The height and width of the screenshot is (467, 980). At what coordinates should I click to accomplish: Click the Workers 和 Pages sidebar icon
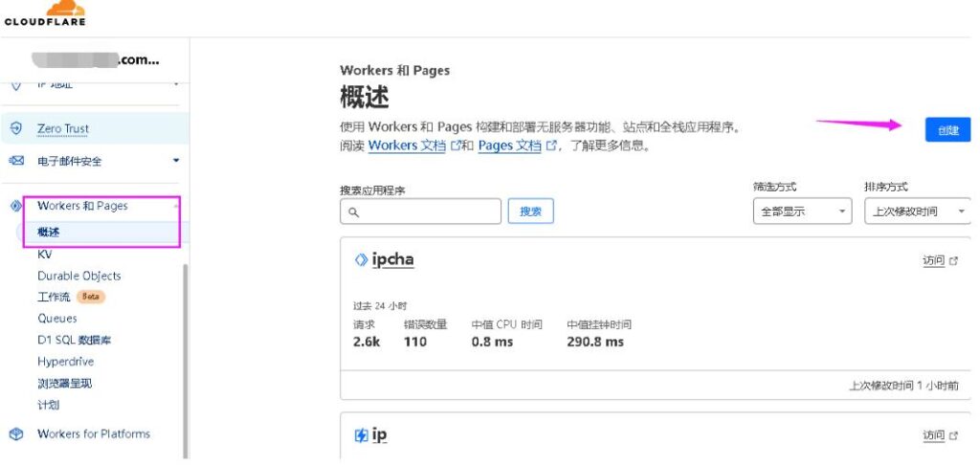point(15,206)
